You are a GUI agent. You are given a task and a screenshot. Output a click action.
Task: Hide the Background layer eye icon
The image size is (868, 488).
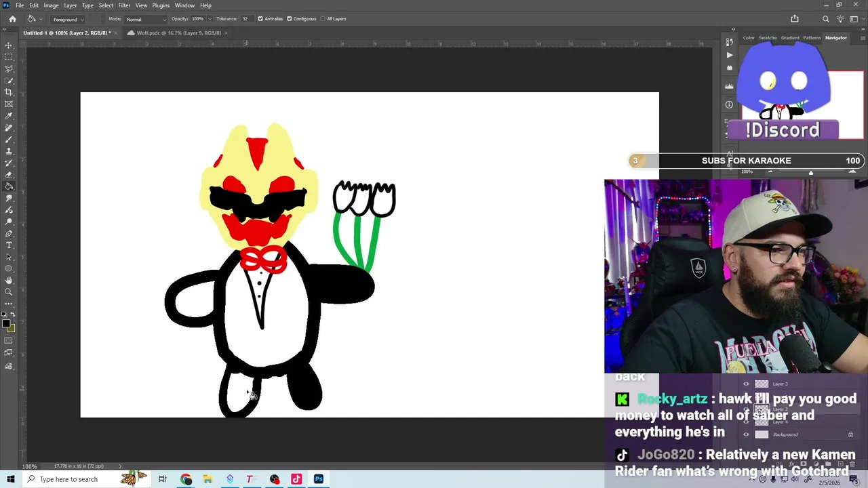click(x=746, y=434)
